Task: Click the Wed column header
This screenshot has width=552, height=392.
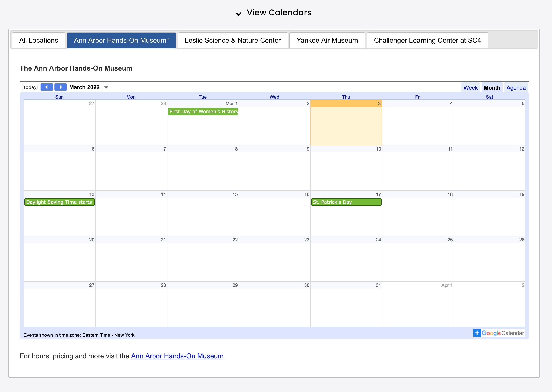Action: click(x=274, y=97)
